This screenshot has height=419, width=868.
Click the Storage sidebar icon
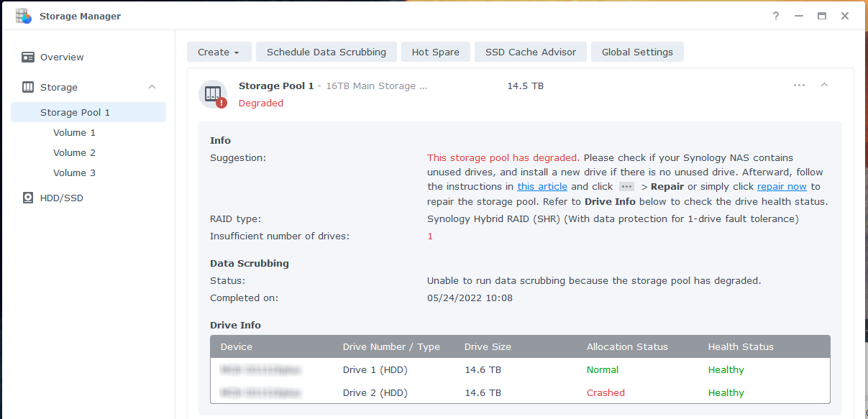28,87
